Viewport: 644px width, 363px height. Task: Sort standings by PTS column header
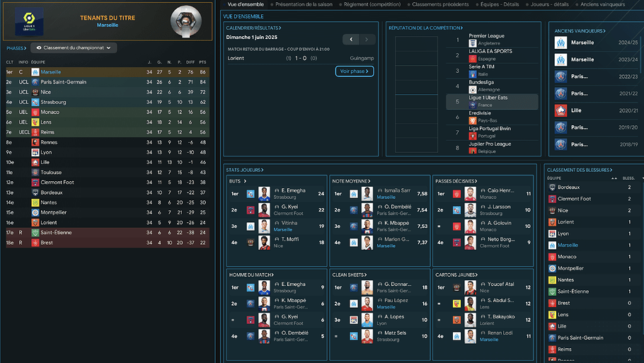(202, 62)
